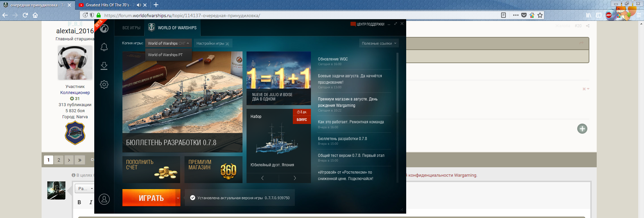
Task: Click the tracking protection shield icon
Action: pos(92,15)
